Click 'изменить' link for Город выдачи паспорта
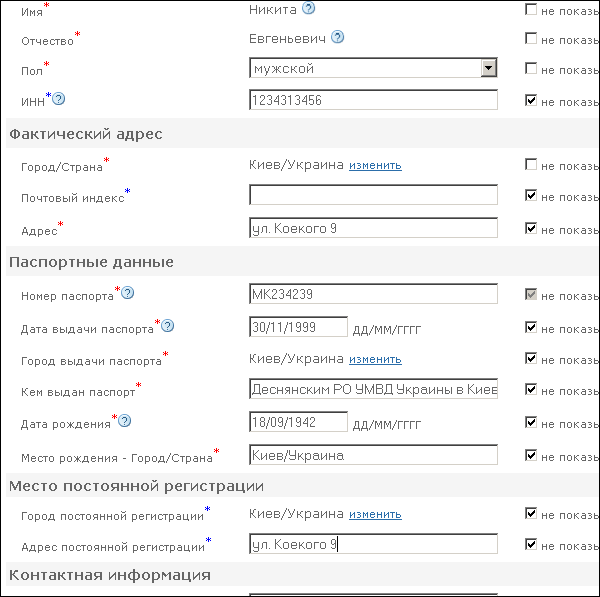Screen dimensions: 600x597 [375, 359]
